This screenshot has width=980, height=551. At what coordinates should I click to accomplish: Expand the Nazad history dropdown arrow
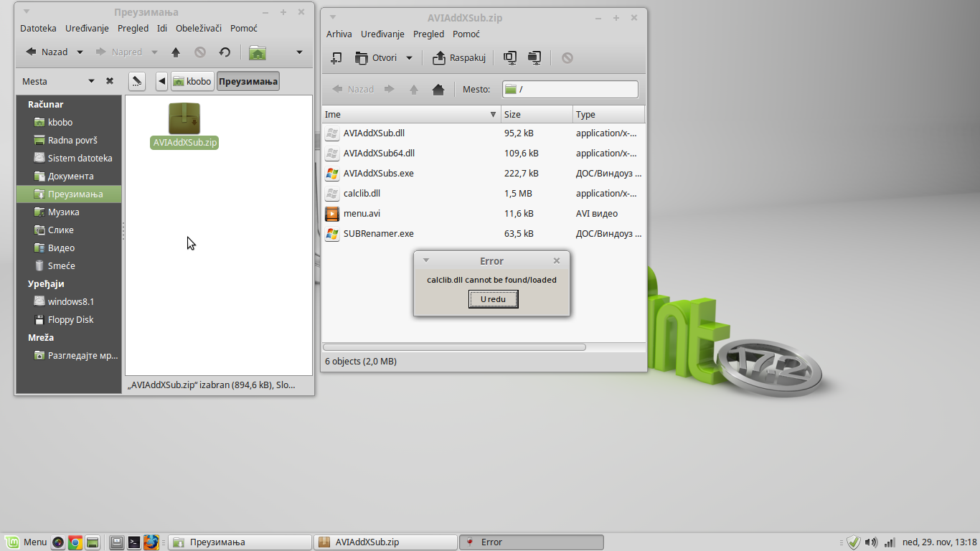80,52
